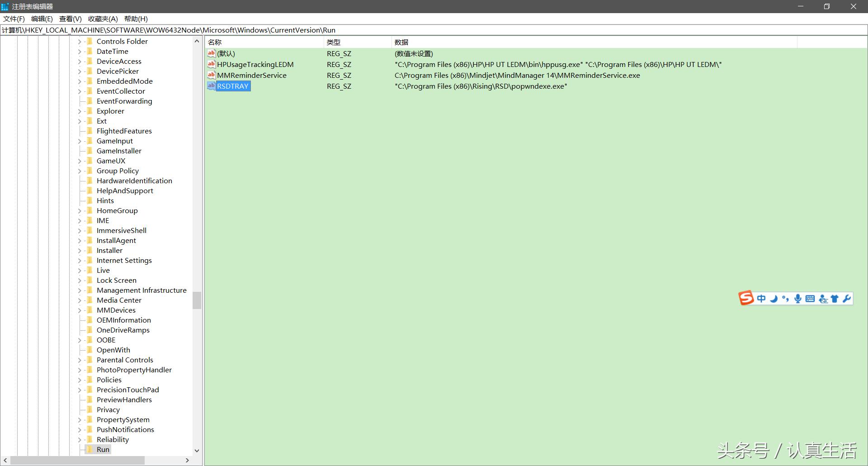The image size is (868, 466).
Task: Expand the Internet Settings key
Action: pos(80,260)
